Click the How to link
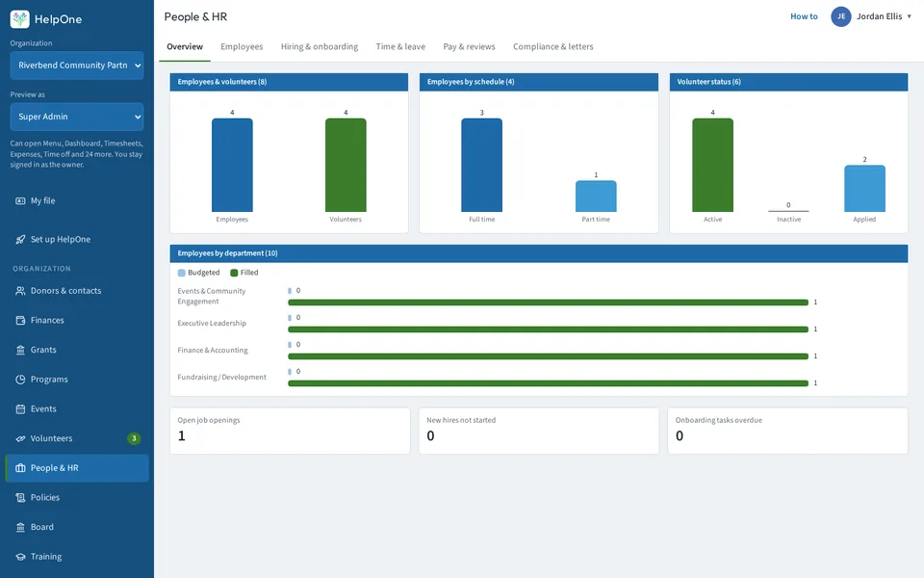 point(804,16)
